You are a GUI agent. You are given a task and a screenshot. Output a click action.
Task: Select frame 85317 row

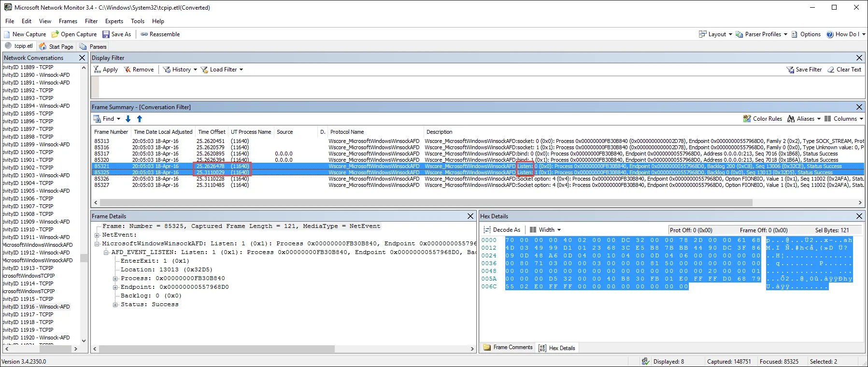[x=478, y=154]
